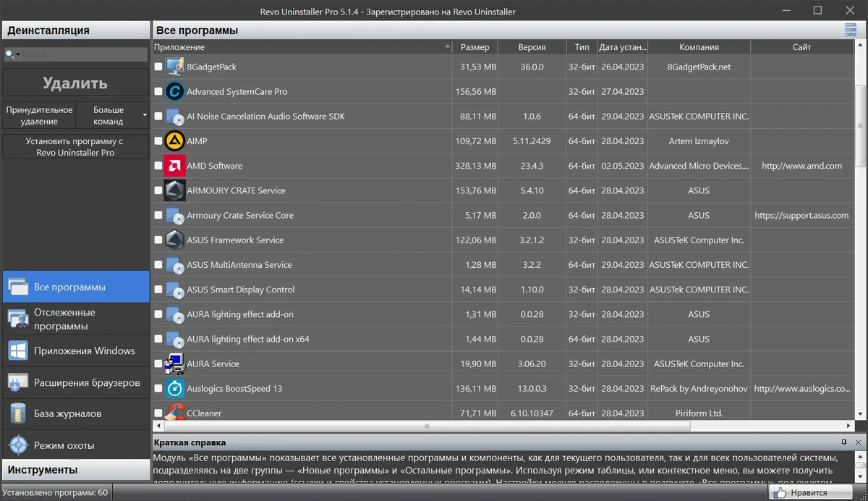This screenshot has width=868, height=501.
Task: Click the horizontal scrollbar right arrow
Action: [x=848, y=426]
